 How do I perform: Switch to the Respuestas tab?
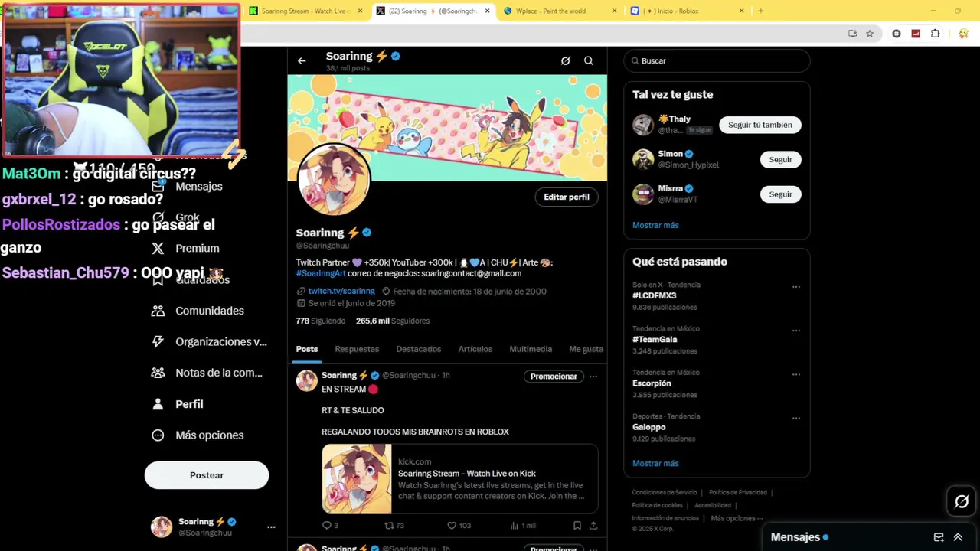[x=357, y=349]
